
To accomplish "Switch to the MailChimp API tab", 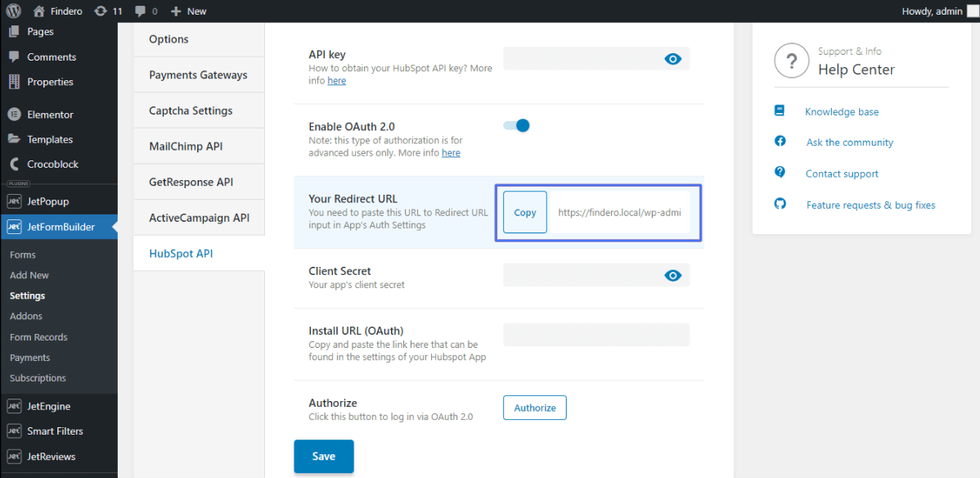I will click(186, 146).
